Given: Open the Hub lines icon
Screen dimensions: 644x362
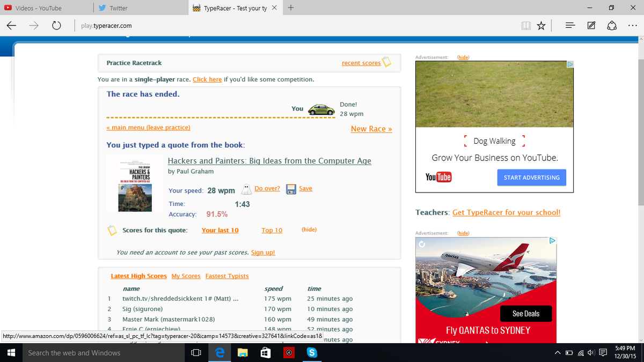Looking at the screenshot, I should (x=570, y=25).
